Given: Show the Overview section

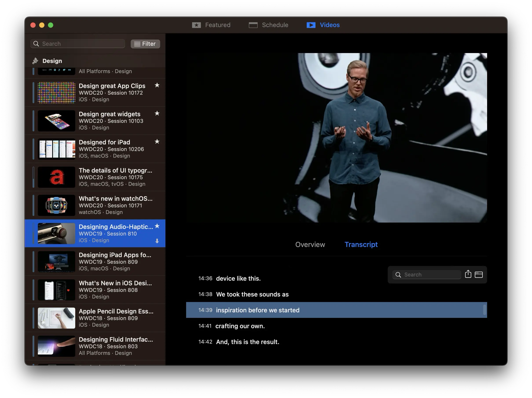Looking at the screenshot, I should click(x=310, y=245).
